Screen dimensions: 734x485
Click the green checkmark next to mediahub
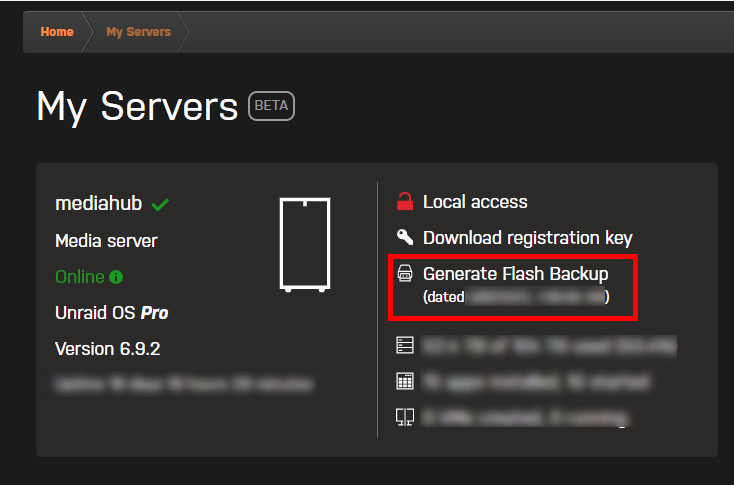[x=160, y=205]
